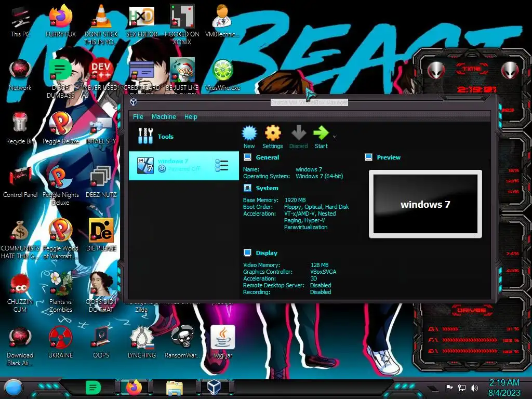532x399 pixels.
Task: Open FURRY FUX Firefox desktop icon
Action: click(61, 21)
